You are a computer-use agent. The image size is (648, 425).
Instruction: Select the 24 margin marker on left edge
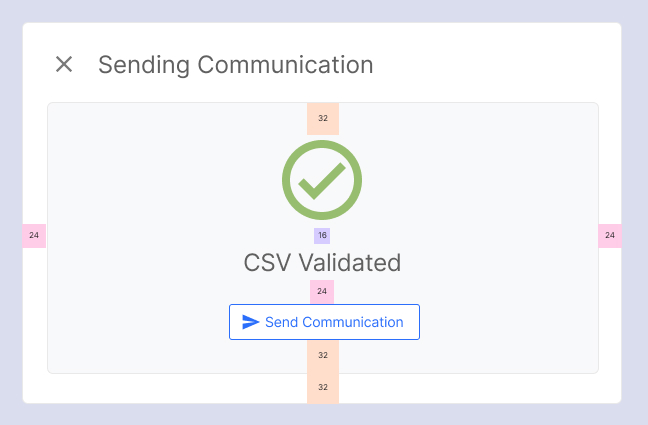(x=34, y=236)
